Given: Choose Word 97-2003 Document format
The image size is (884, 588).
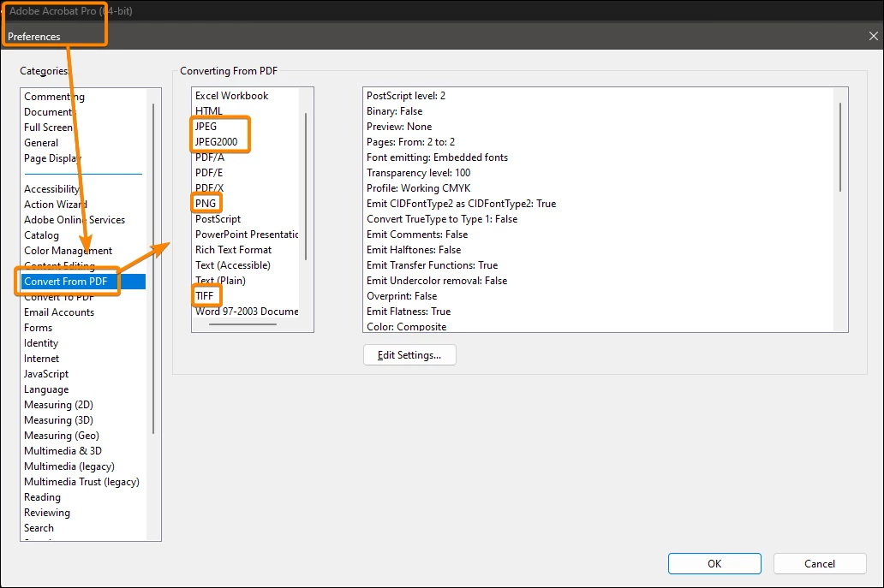Looking at the screenshot, I should point(247,311).
